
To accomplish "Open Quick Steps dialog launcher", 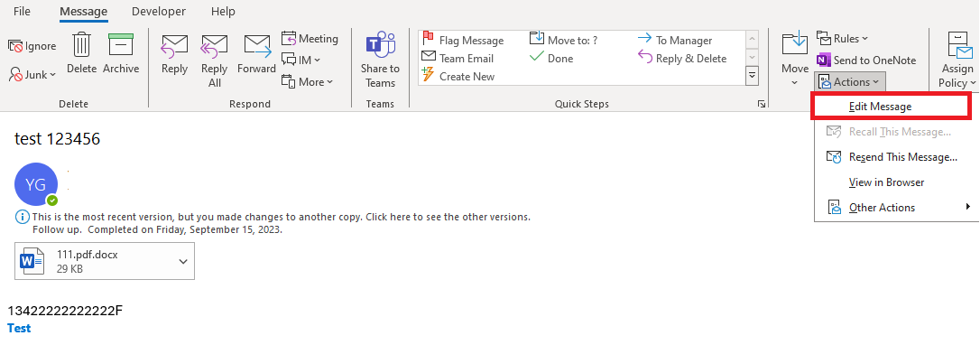I will (762, 104).
